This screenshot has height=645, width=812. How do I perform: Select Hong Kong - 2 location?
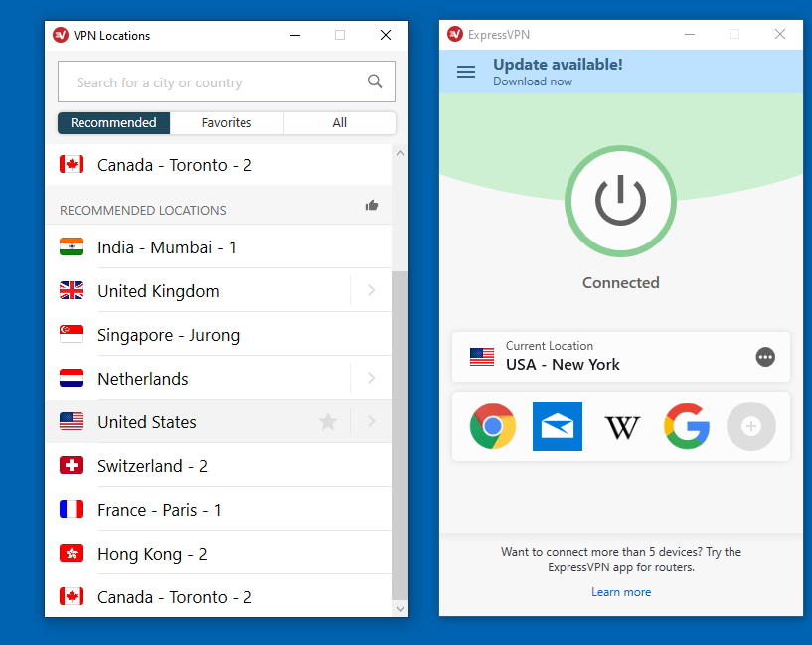pyautogui.click(x=218, y=553)
